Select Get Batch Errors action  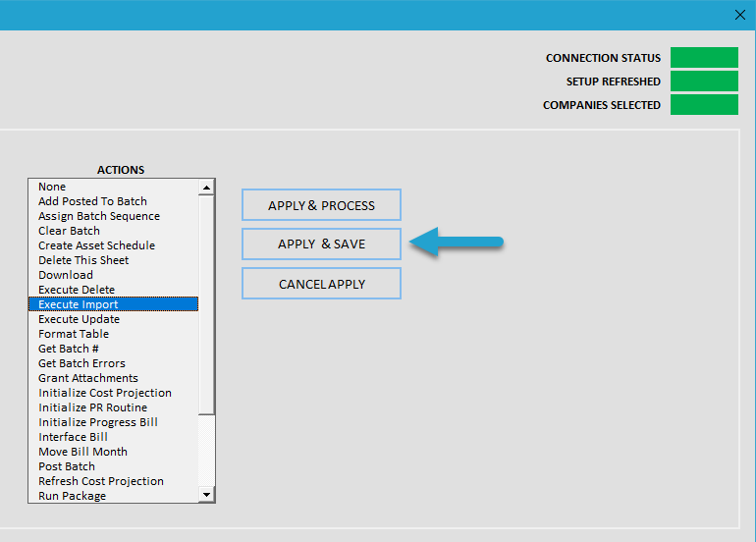[x=113, y=363]
